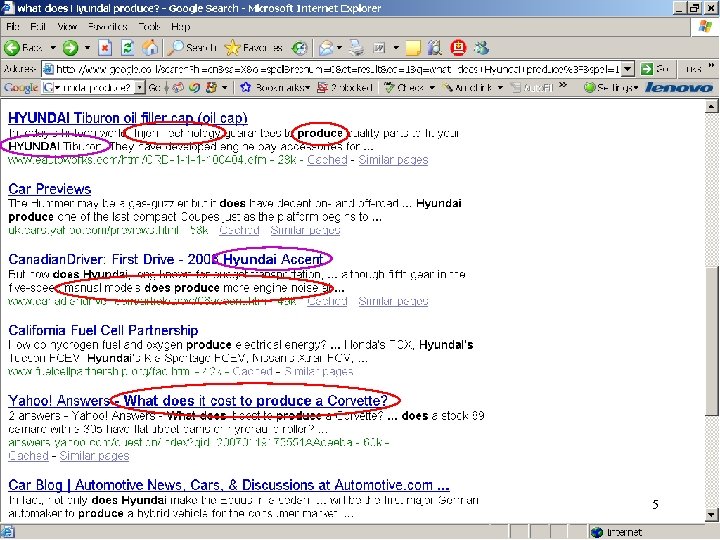Click the Google toolbar search input box
This screenshot has width=720, height=540.
pos(94,87)
